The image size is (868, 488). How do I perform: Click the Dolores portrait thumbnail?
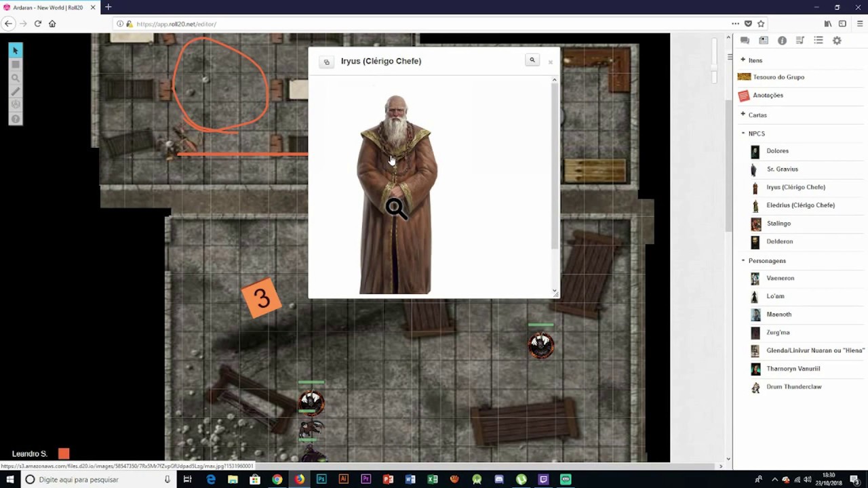755,151
